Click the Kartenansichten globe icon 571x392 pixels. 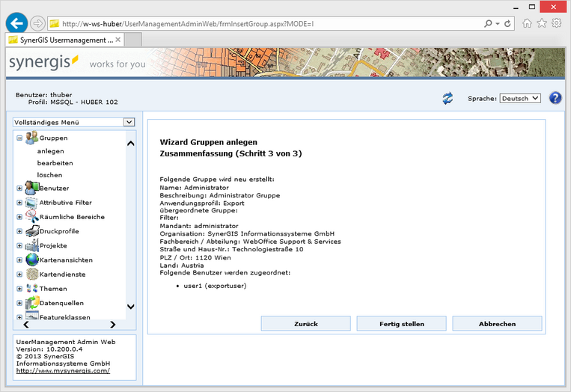(31, 260)
